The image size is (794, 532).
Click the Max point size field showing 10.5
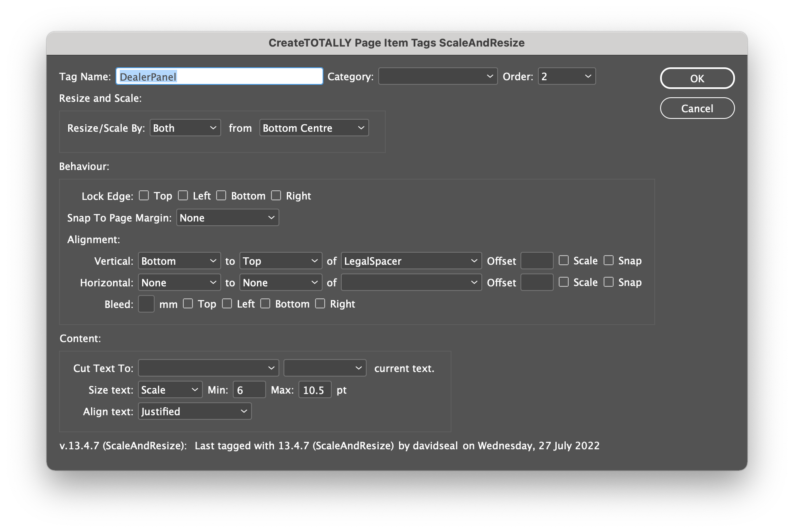314,389
